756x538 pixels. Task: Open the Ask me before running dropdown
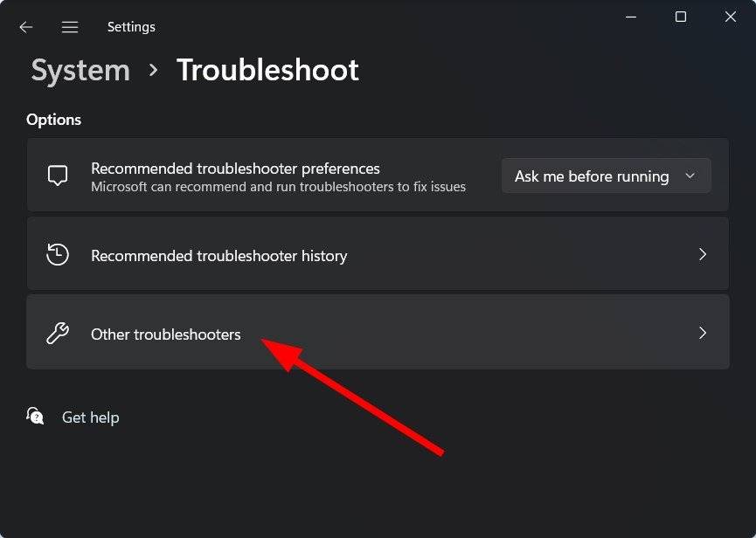pos(606,176)
